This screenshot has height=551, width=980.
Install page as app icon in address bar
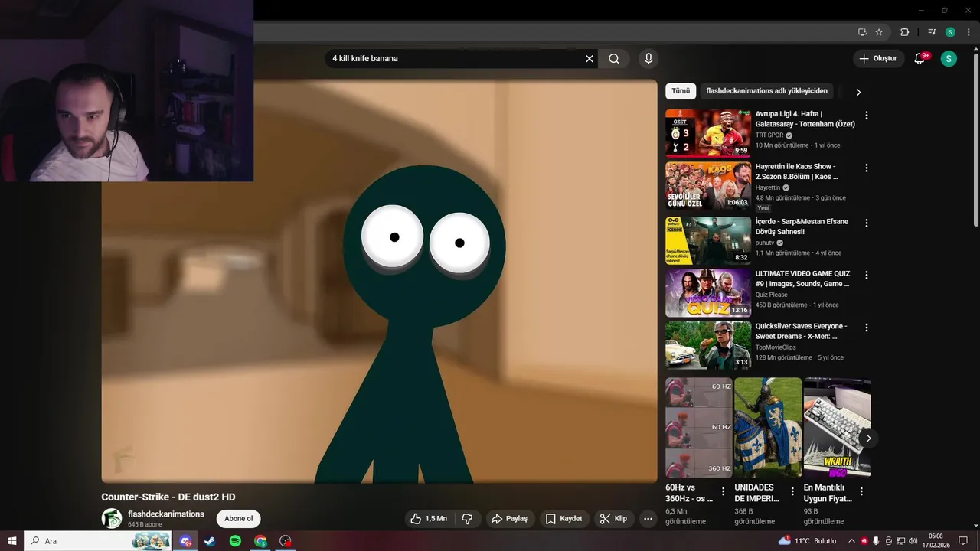(x=862, y=32)
